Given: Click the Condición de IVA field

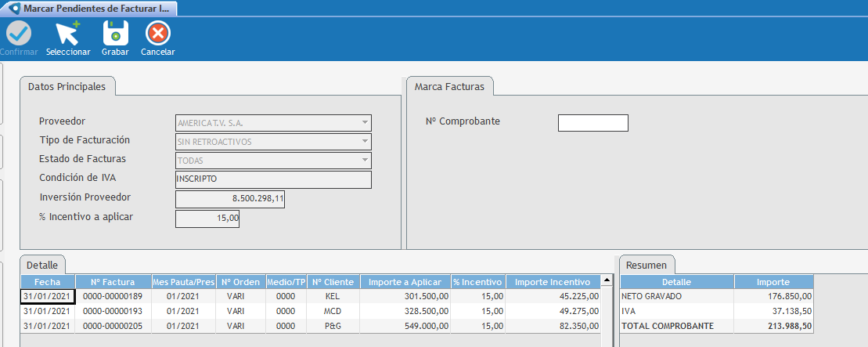Looking at the screenshot, I should [x=273, y=179].
